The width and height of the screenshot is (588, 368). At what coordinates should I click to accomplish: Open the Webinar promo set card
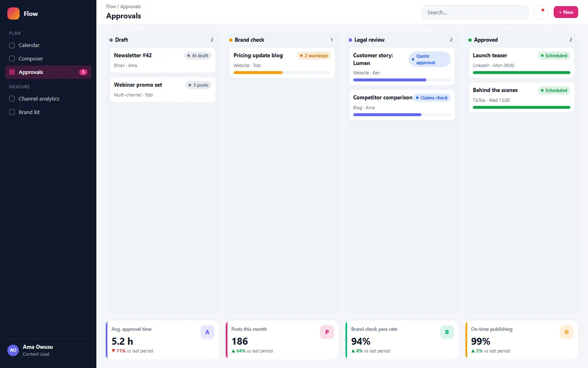click(162, 89)
